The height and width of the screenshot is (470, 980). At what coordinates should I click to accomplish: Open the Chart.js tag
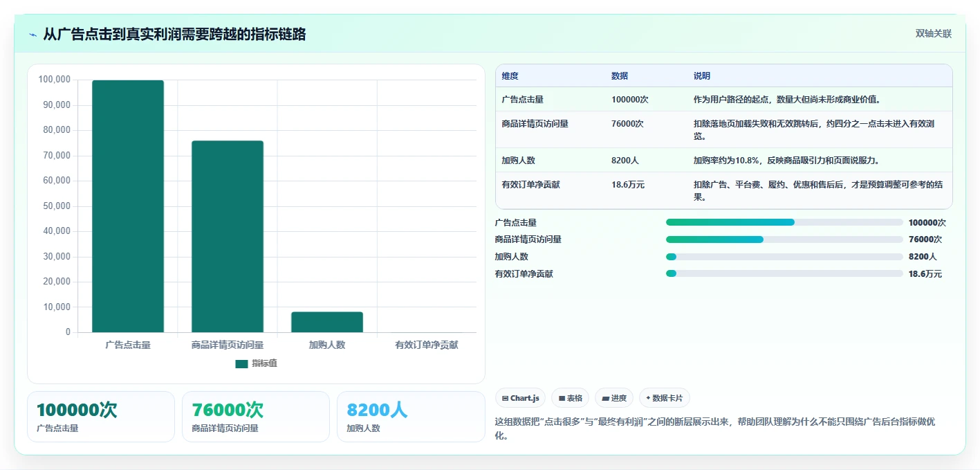coord(520,398)
